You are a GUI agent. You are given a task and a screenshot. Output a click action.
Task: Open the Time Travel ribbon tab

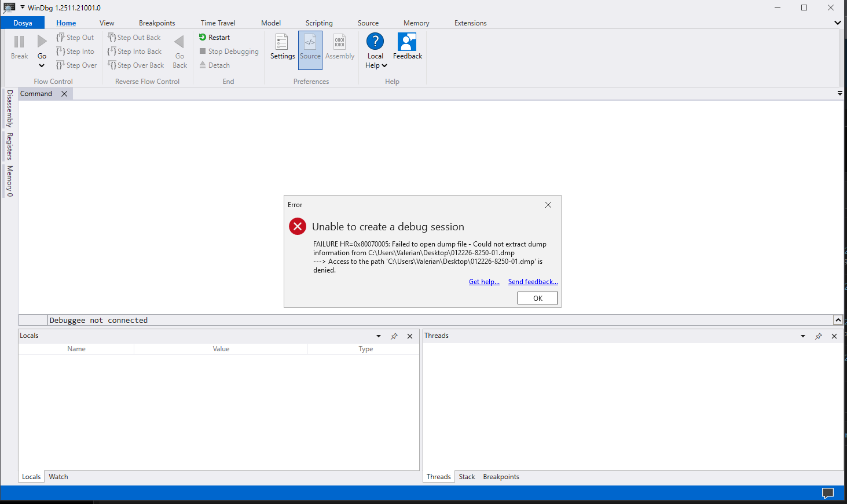tap(218, 23)
